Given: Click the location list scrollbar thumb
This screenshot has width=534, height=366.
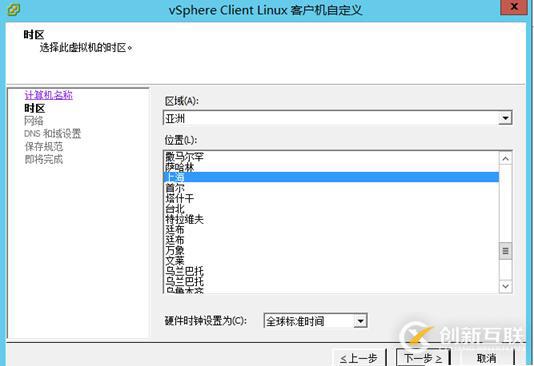Looking at the screenshot, I should click(505, 251).
